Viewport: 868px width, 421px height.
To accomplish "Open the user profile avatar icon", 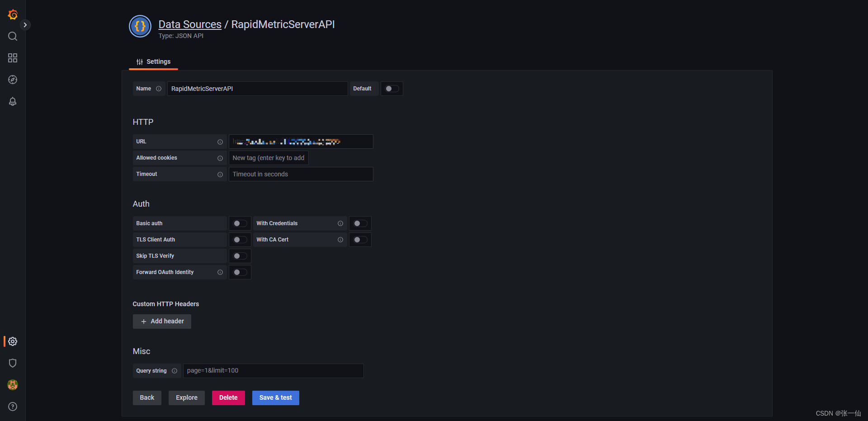I will point(12,385).
